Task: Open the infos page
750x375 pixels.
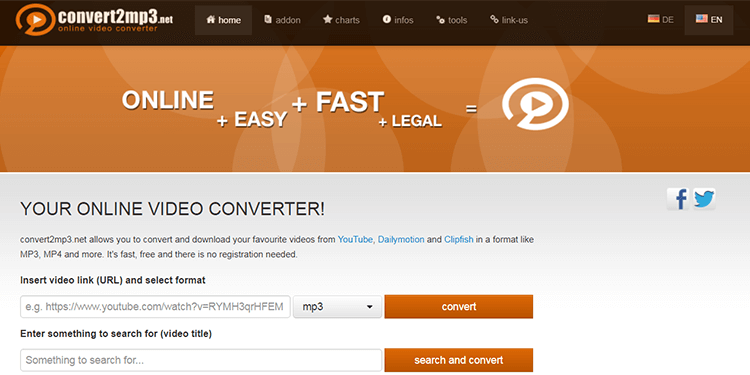Action: [398, 20]
